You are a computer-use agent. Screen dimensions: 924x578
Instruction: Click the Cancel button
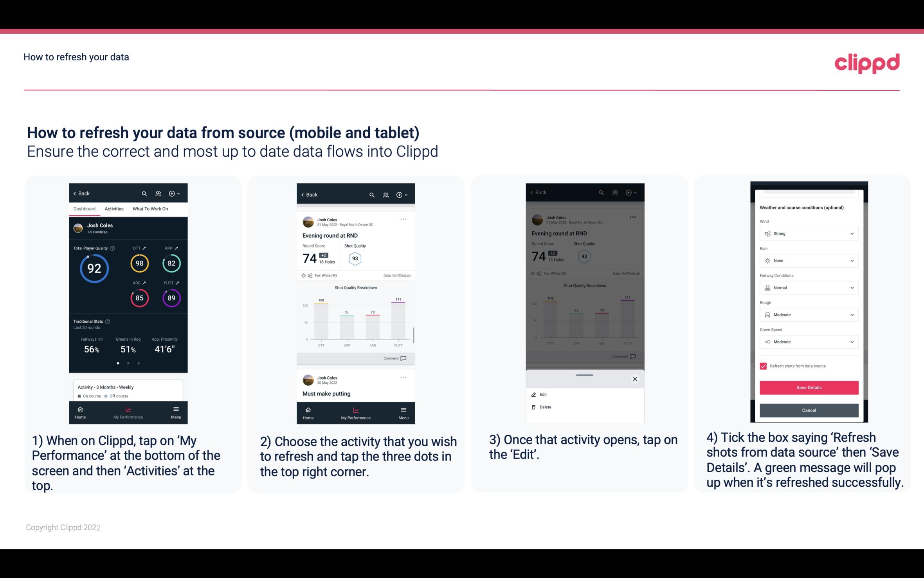click(x=809, y=410)
